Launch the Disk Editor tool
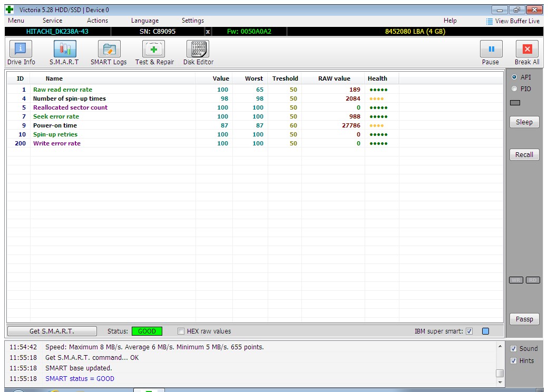The image size is (548, 392). (x=198, y=52)
